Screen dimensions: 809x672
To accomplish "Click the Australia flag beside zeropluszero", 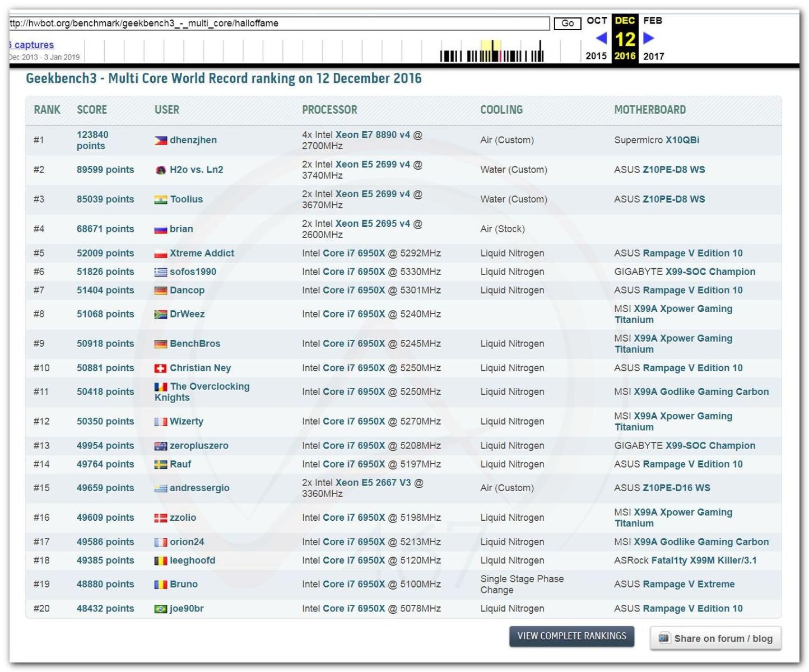I will pos(161,446).
